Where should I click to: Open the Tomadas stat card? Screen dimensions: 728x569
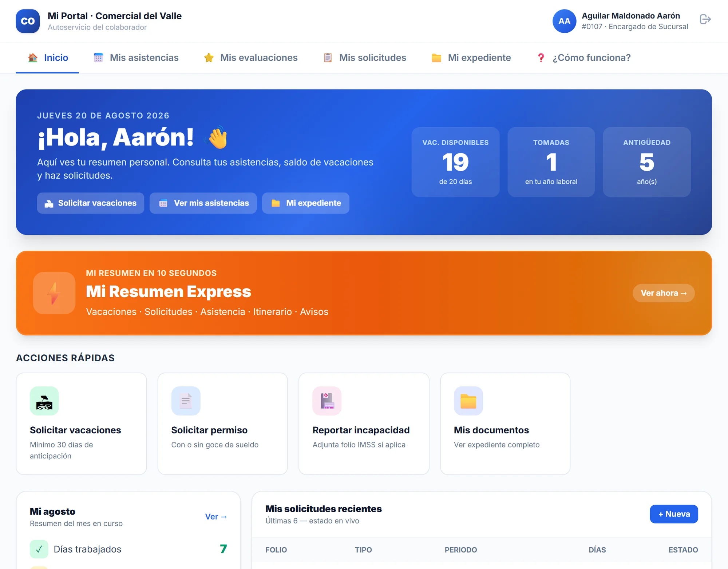click(551, 162)
